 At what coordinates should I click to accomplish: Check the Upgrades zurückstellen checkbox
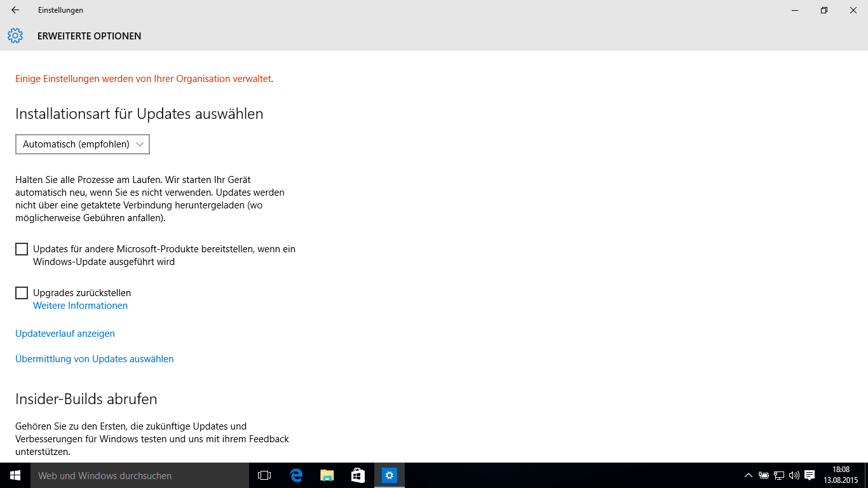22,293
